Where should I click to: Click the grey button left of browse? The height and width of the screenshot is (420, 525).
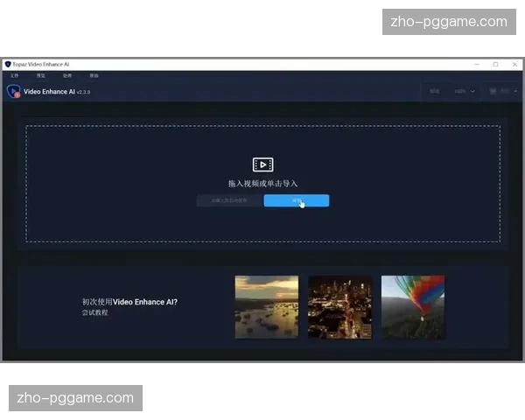(228, 200)
